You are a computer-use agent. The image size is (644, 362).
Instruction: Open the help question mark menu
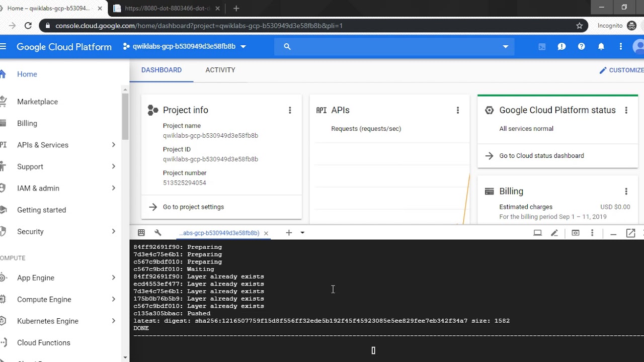pos(582,47)
